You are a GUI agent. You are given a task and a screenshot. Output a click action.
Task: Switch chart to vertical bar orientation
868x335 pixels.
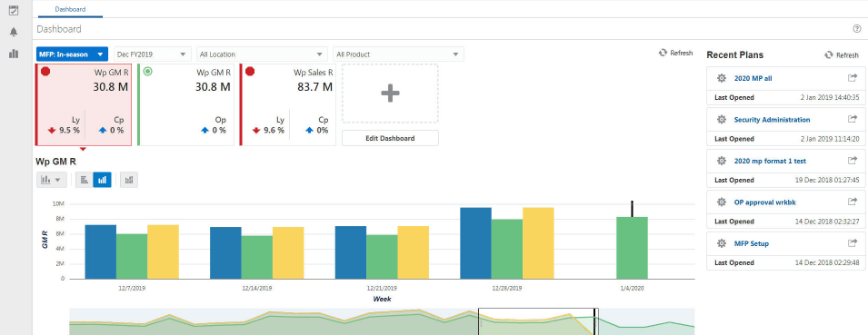pos(102,180)
